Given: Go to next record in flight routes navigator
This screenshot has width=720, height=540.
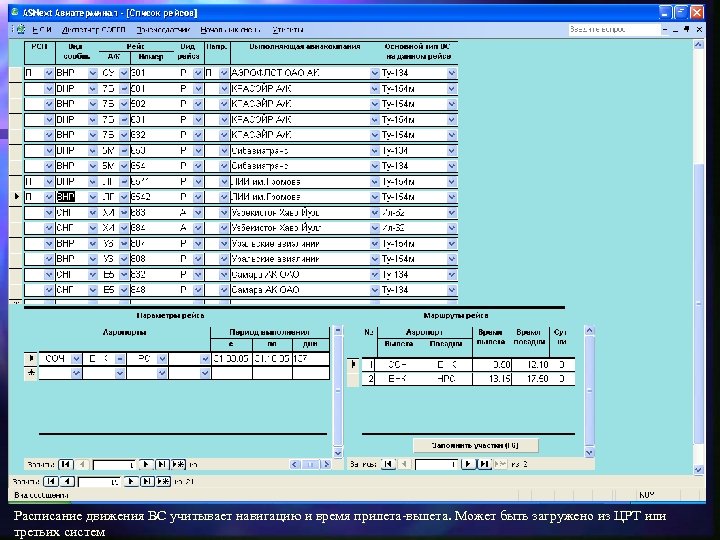Looking at the screenshot, I should coord(468,464).
